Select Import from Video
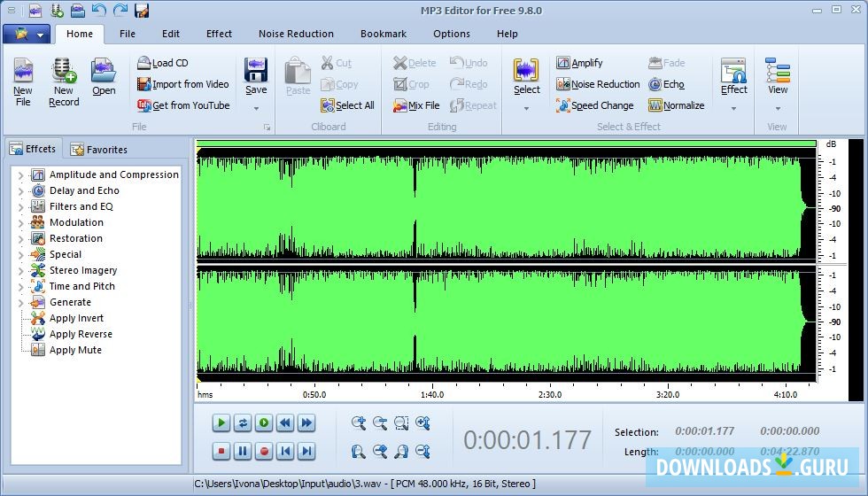The height and width of the screenshot is (496, 868). click(x=182, y=84)
